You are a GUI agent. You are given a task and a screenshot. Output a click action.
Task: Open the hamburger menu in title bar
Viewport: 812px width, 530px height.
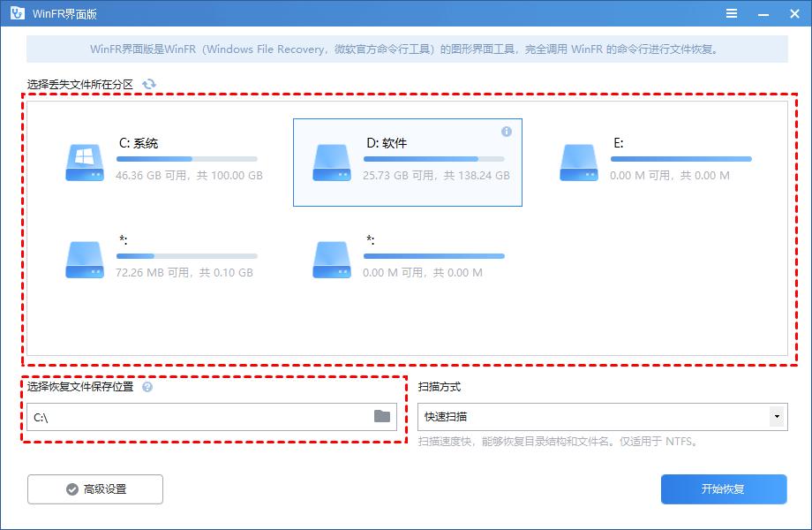732,13
